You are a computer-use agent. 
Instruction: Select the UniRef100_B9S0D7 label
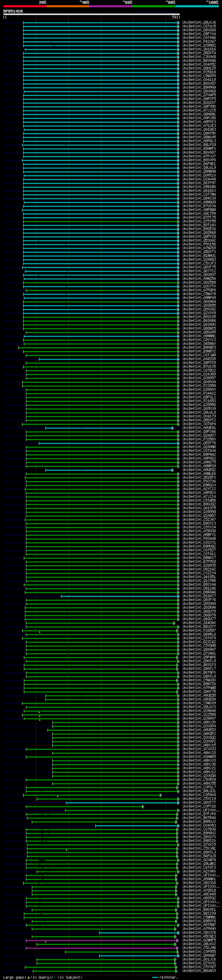[x=199, y=84]
